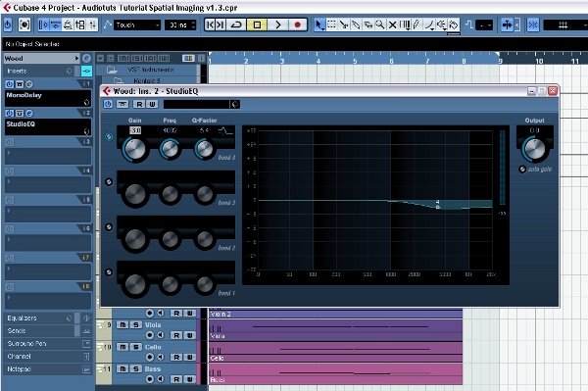Viewport: 588px width, 391px height.
Task: Open the automation mode Touch dropdown
Action: click(137, 25)
